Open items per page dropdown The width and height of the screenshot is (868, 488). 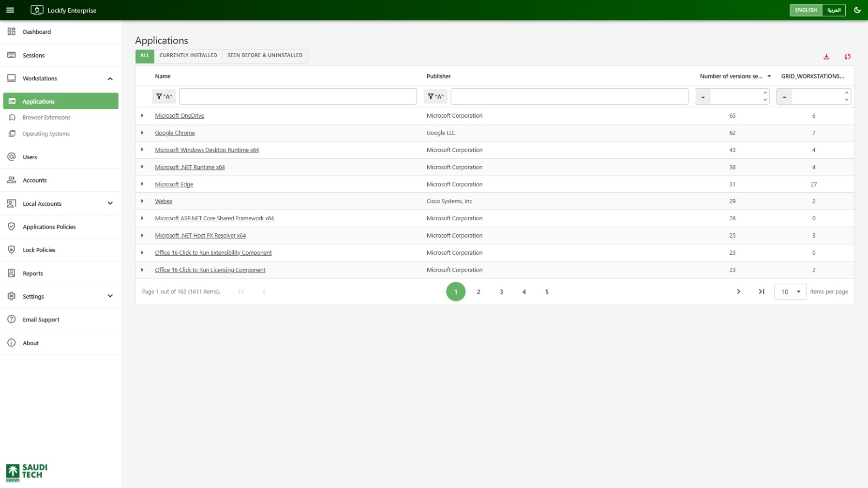790,291
